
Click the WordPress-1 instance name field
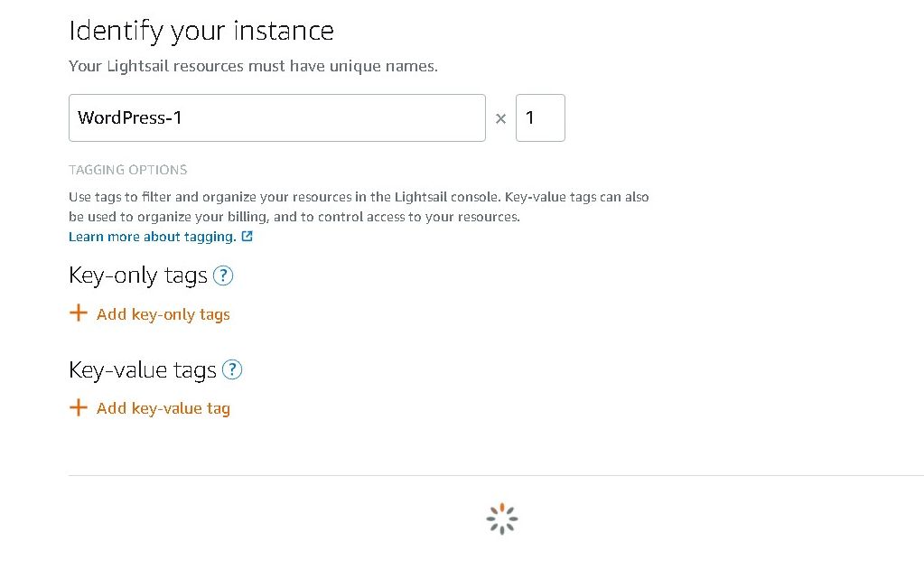coord(276,117)
